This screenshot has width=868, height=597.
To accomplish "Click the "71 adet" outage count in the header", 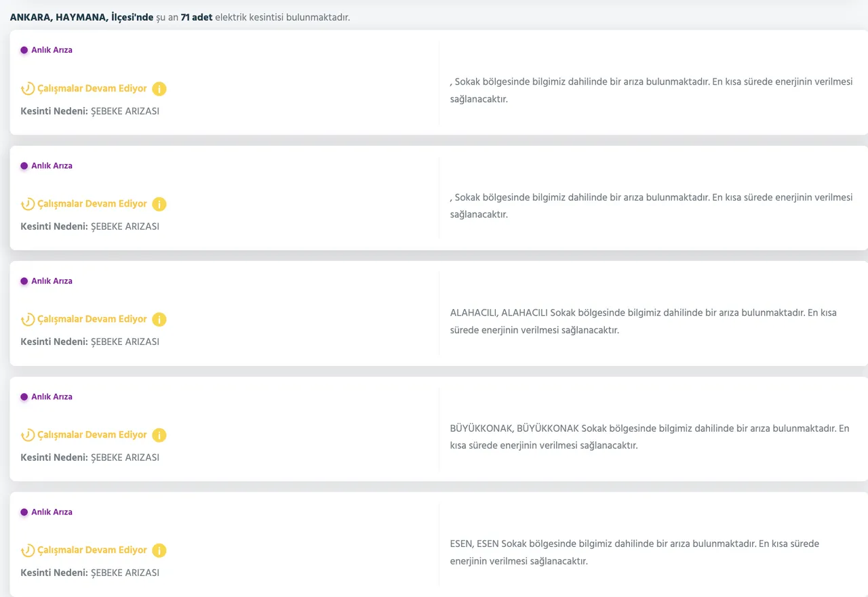I will click(x=196, y=18).
